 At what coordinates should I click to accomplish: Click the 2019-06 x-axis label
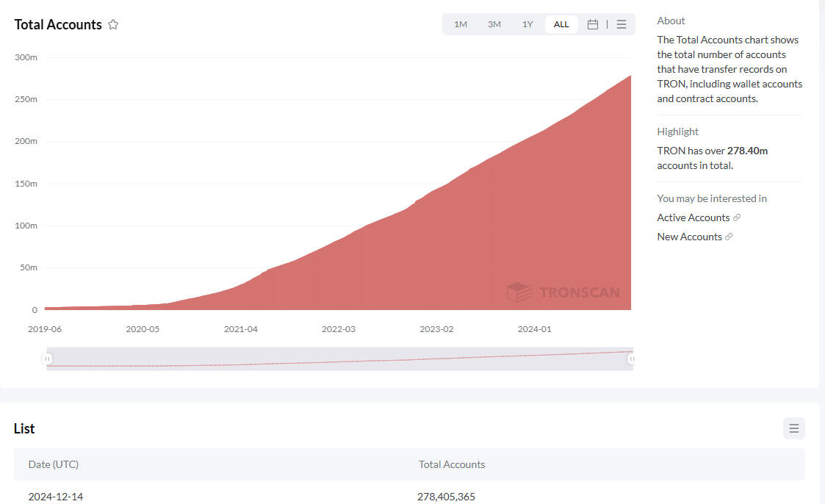click(x=45, y=329)
